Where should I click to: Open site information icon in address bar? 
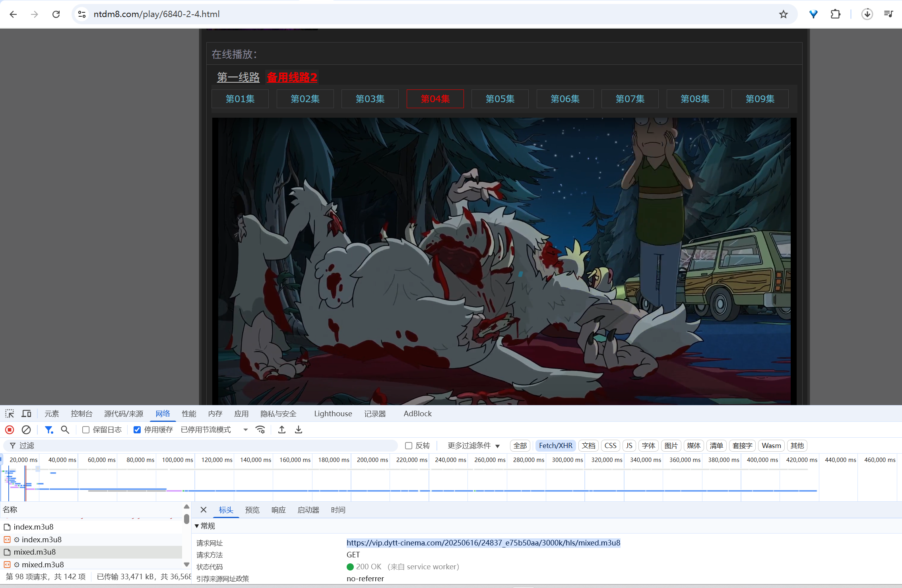click(82, 14)
